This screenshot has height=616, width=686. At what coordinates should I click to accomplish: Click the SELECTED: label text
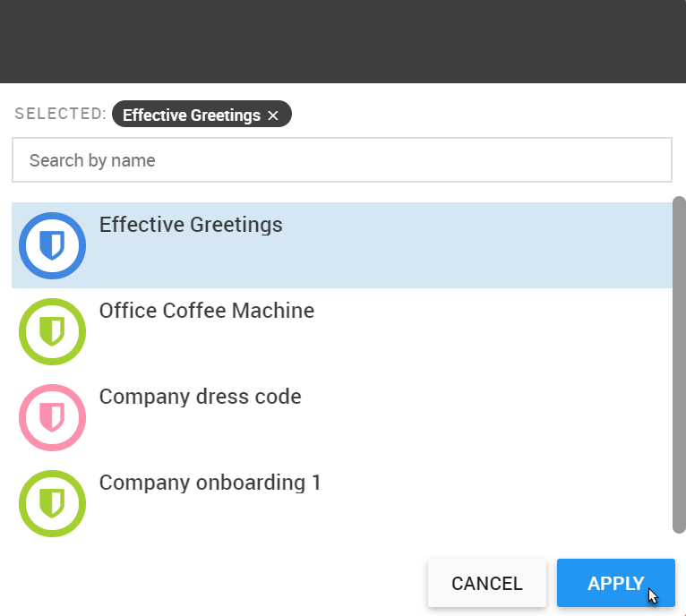click(61, 114)
